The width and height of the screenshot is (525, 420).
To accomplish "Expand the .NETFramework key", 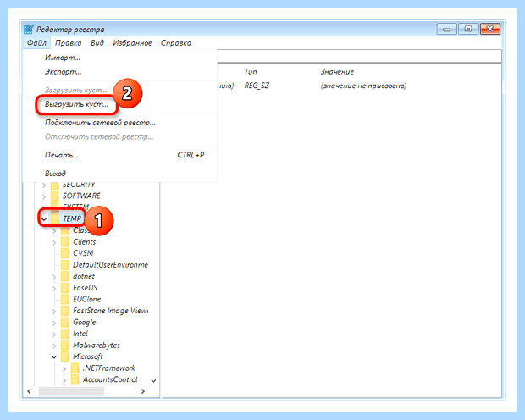I will click(64, 368).
